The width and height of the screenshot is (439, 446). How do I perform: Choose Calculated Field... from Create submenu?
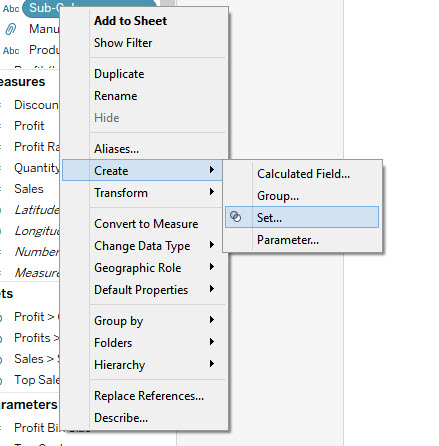(303, 174)
